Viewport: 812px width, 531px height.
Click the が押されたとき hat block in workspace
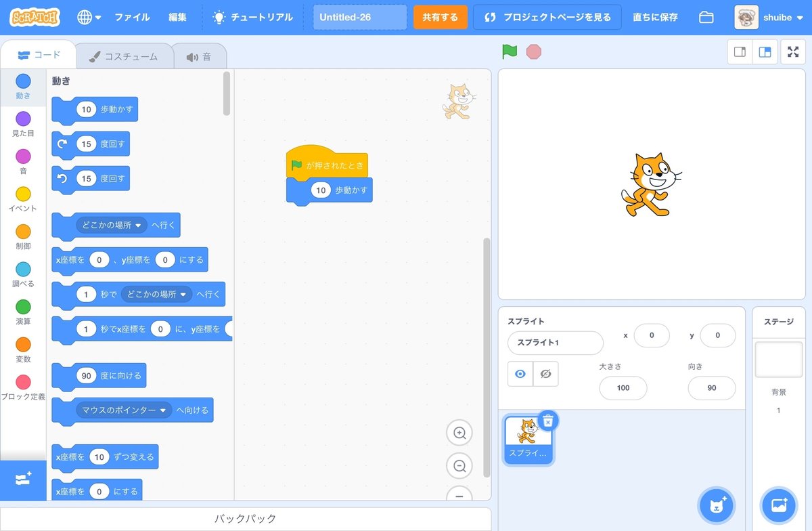coord(328,164)
